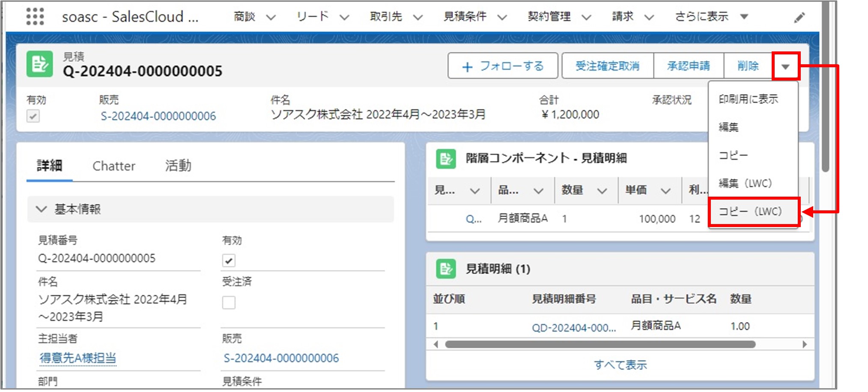The image size is (868, 392).
Task: Open the 商談 nav dropdown chevron
Action: coord(271,18)
